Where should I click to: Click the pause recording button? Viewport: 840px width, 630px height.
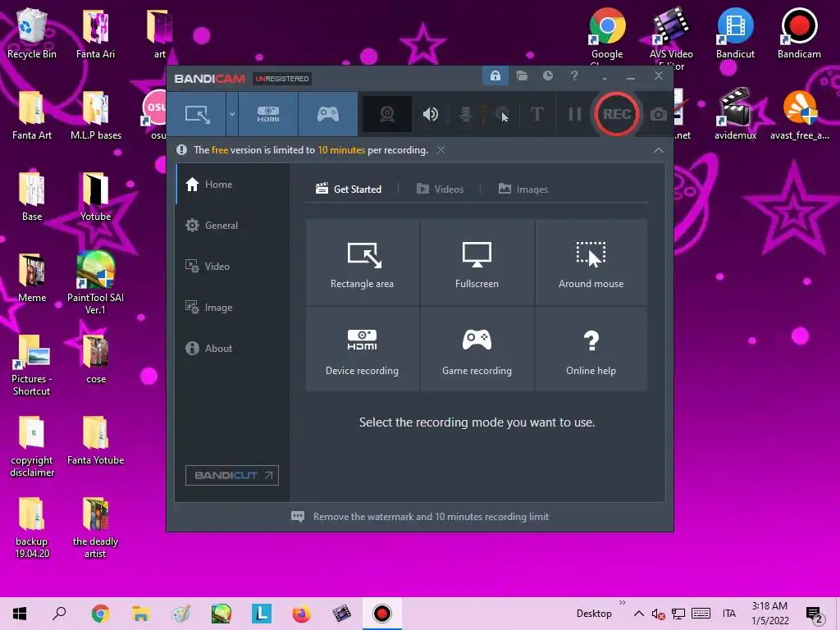point(575,114)
